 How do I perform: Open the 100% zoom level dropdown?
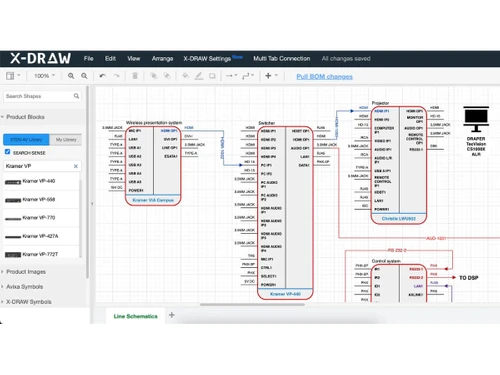click(x=44, y=76)
